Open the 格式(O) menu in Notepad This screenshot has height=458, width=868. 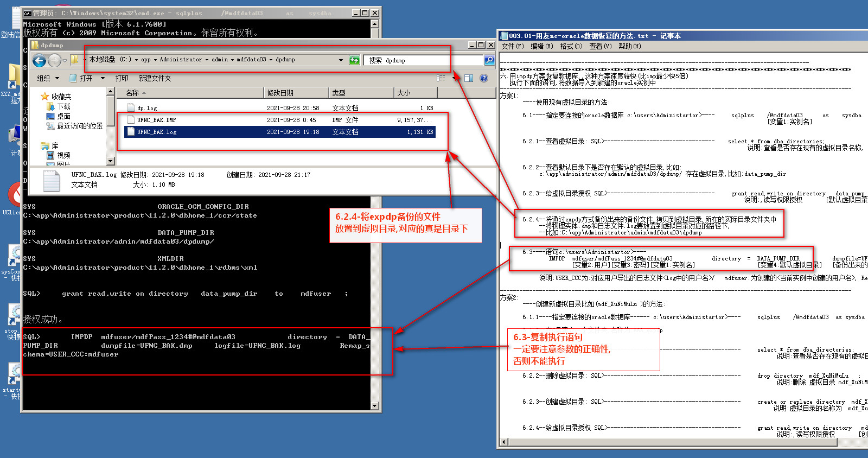[x=571, y=46]
